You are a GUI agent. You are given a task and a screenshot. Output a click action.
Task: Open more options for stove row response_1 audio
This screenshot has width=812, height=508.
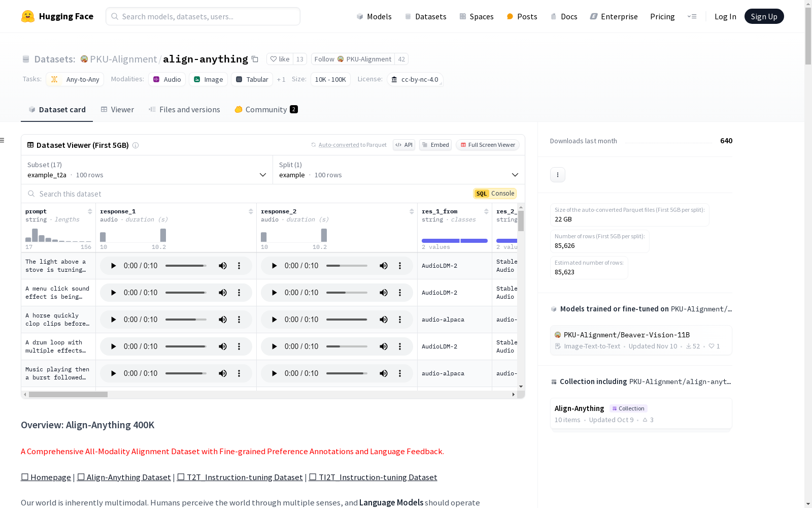(x=239, y=266)
